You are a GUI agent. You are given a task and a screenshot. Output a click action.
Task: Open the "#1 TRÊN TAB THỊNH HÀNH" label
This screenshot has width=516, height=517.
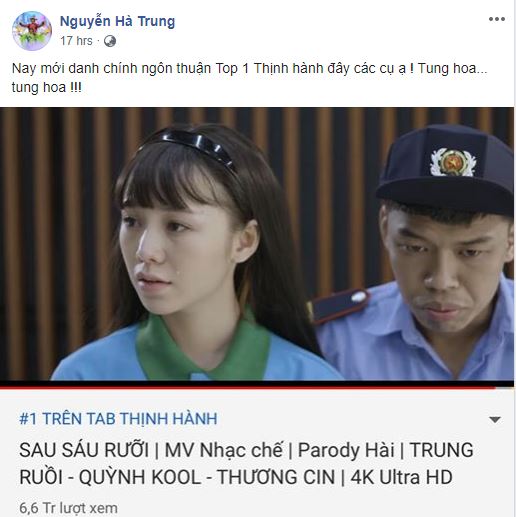(x=118, y=419)
